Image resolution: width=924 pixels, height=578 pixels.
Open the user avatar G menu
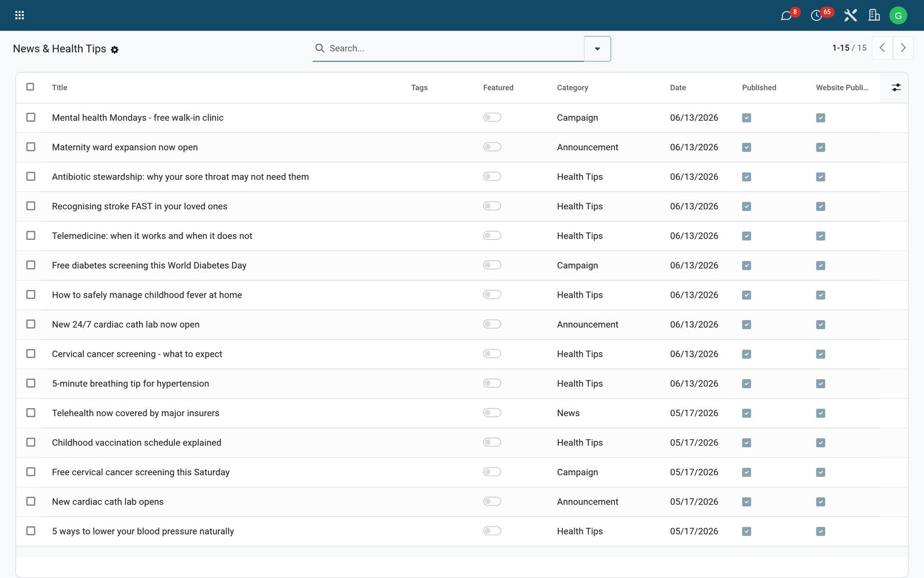pyautogui.click(x=898, y=16)
